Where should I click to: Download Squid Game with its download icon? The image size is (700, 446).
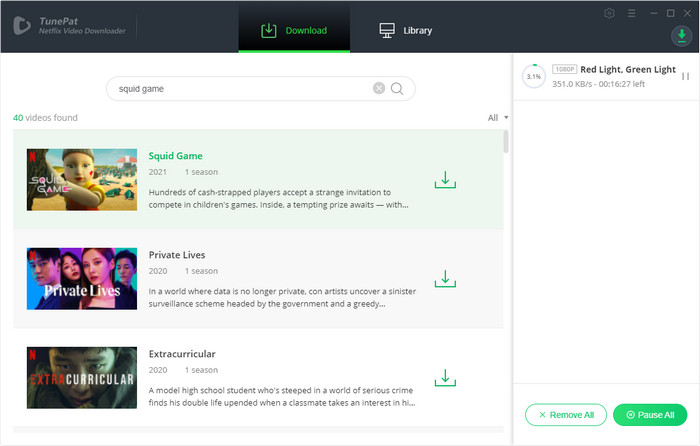pyautogui.click(x=445, y=179)
